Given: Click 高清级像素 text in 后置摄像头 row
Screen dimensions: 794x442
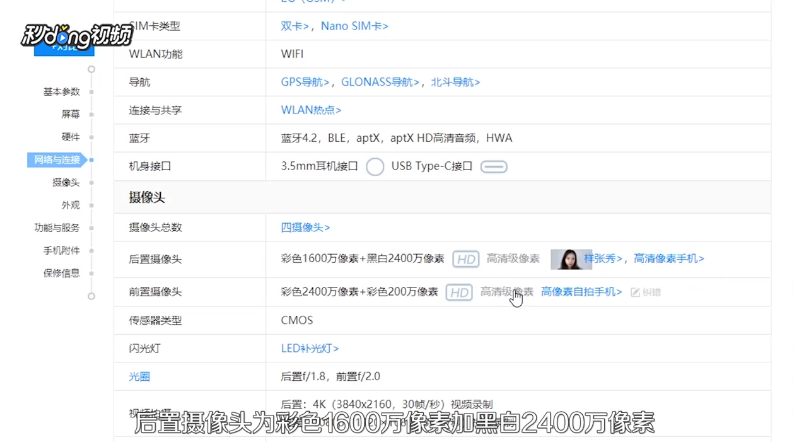Looking at the screenshot, I should (513, 259).
